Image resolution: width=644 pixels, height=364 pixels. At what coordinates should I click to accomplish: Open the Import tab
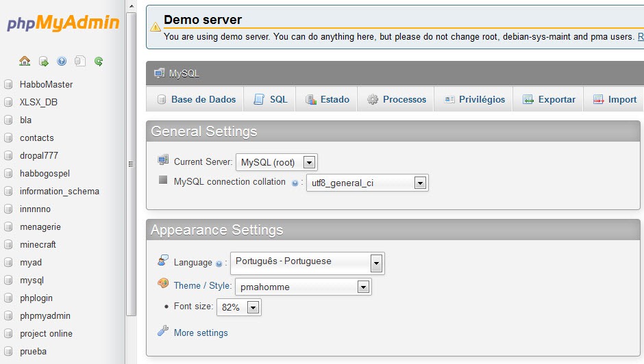tap(614, 99)
